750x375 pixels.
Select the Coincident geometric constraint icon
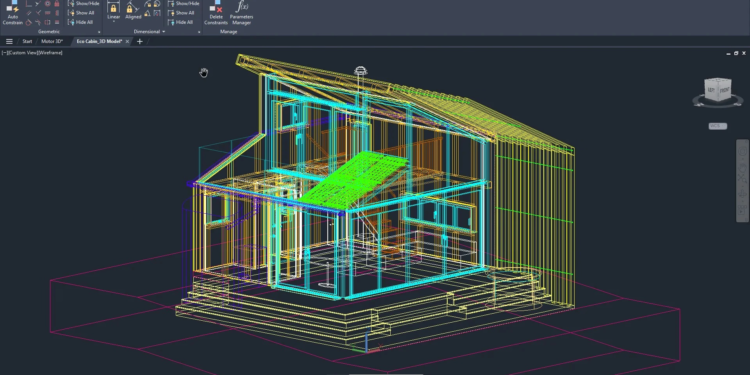[x=29, y=3]
